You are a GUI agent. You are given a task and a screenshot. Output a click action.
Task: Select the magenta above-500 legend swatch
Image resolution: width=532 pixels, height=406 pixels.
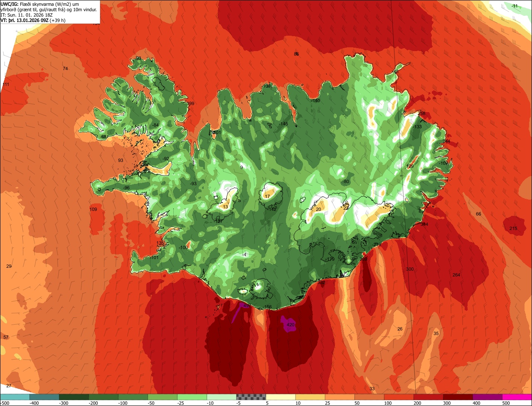tap(517, 397)
